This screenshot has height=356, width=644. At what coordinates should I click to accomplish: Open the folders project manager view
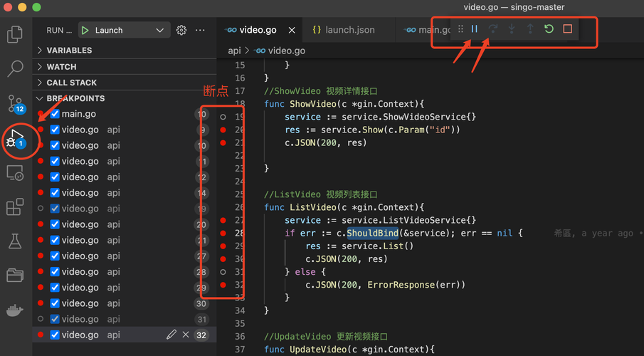tap(15, 275)
